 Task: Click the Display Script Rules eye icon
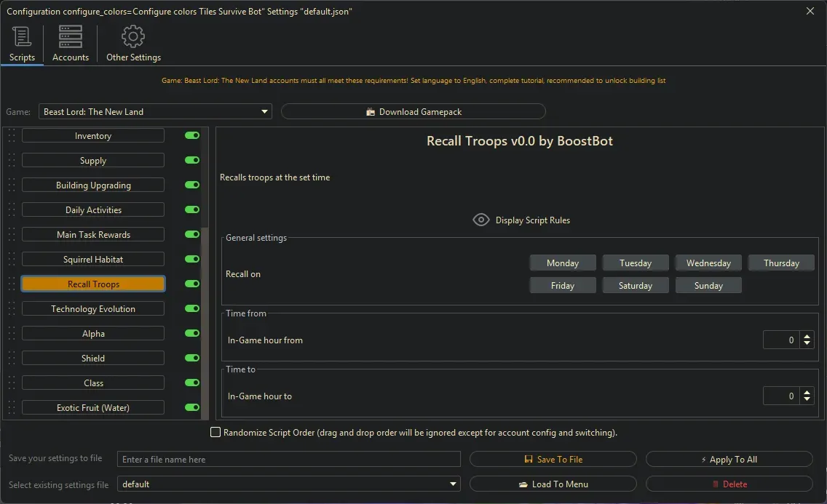(480, 220)
